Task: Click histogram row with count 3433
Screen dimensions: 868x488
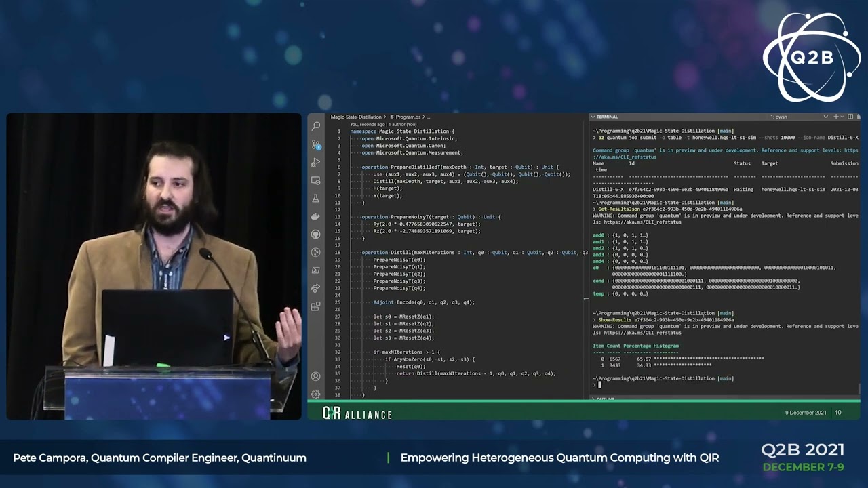Action: pos(656,365)
